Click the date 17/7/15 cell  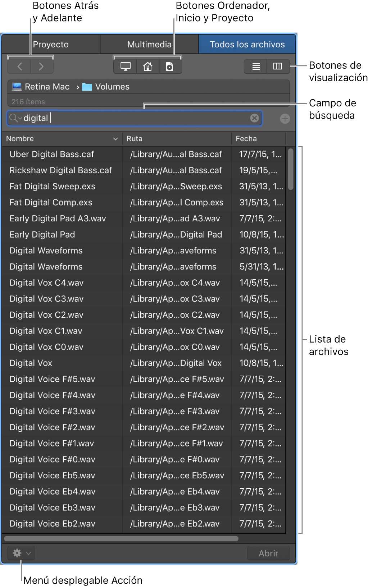[260, 154]
